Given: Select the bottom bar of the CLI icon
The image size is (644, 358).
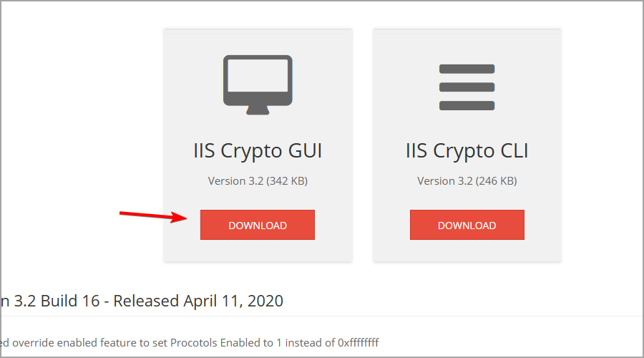Looking at the screenshot, I should (467, 106).
